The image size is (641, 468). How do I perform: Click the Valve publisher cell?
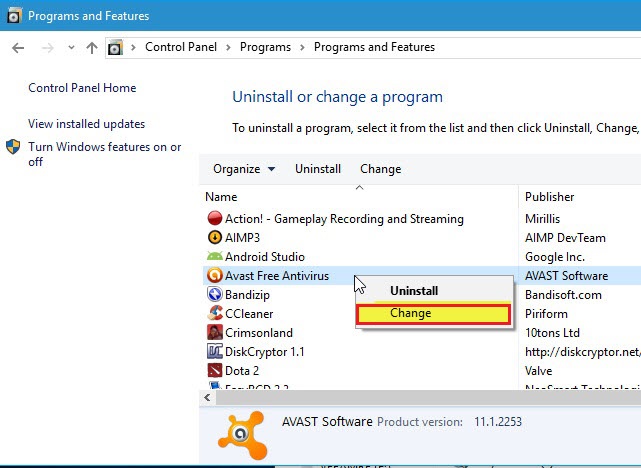tap(538, 371)
